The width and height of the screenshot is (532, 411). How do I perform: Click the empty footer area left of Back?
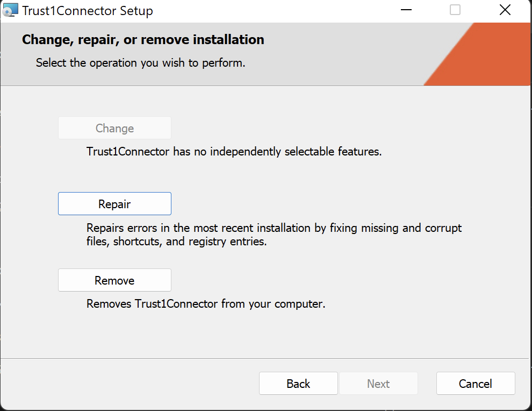129,384
